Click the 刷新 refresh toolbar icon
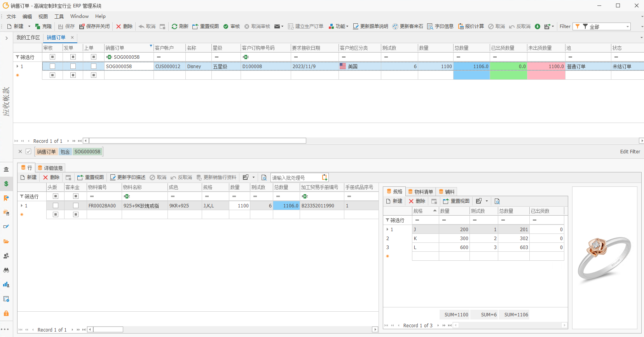This screenshot has height=337, width=644. pos(175,26)
